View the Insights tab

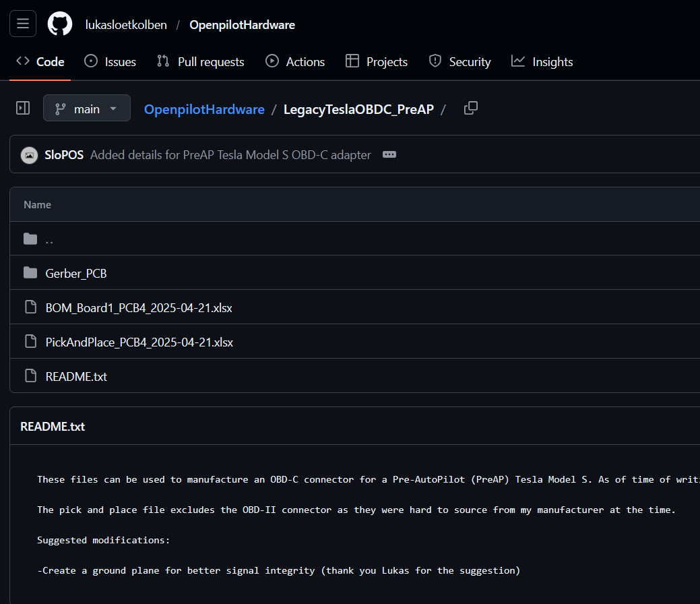[542, 61]
